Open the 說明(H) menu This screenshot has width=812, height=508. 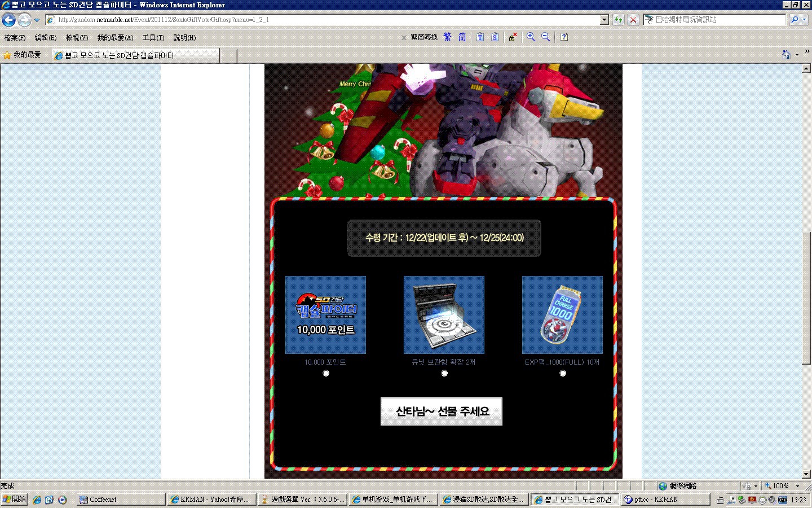tap(184, 38)
